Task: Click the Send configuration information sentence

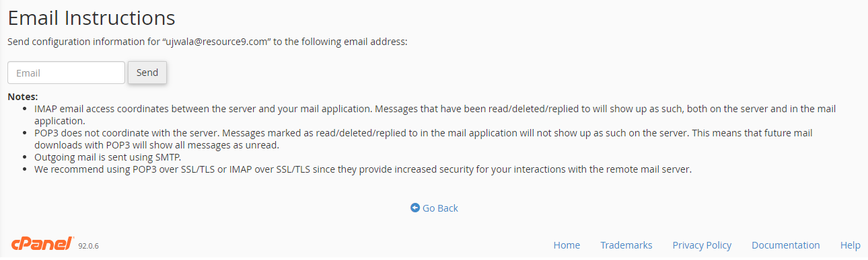Action: [207, 42]
